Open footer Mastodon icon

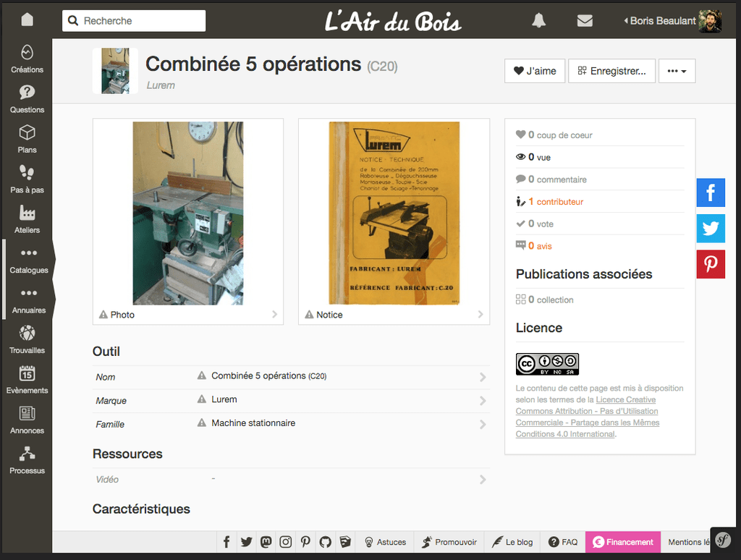tap(266, 542)
